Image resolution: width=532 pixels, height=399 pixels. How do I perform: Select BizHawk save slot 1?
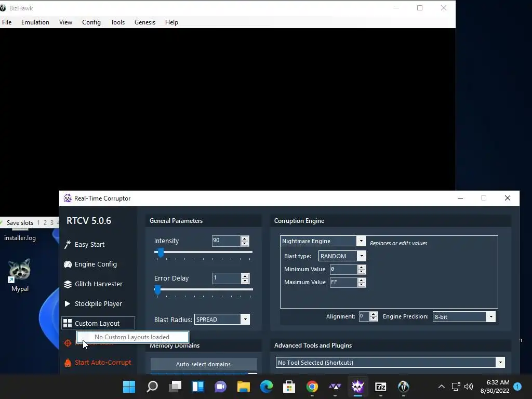[38, 222]
